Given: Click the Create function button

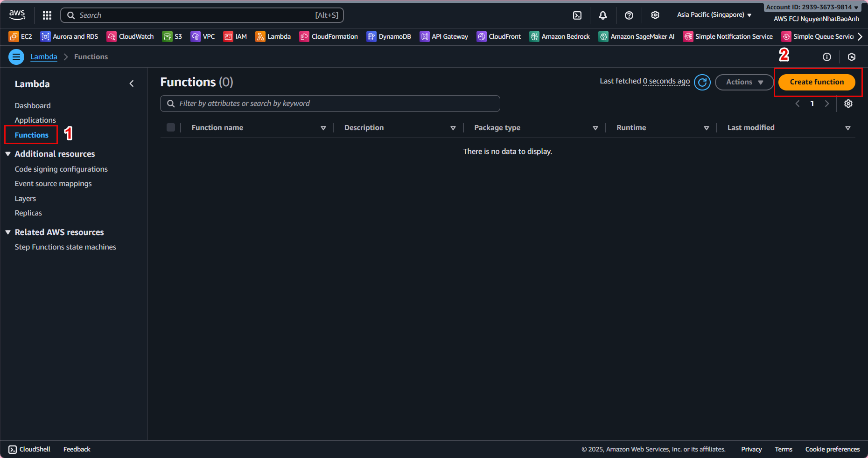Looking at the screenshot, I should click(817, 82).
